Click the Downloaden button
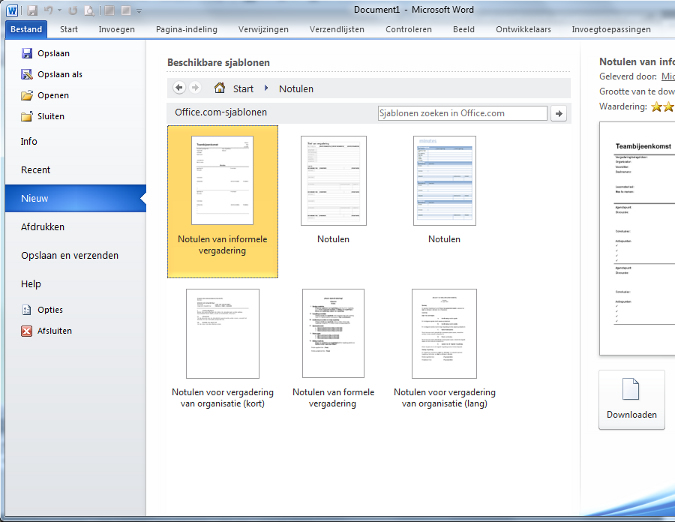Image resolution: width=675 pixels, height=522 pixels. coord(631,400)
